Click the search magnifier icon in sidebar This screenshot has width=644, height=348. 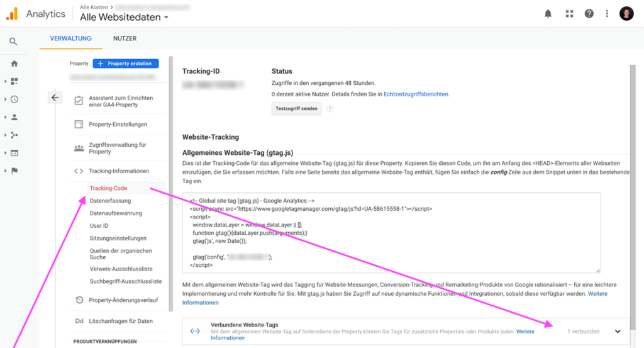pos(13,42)
